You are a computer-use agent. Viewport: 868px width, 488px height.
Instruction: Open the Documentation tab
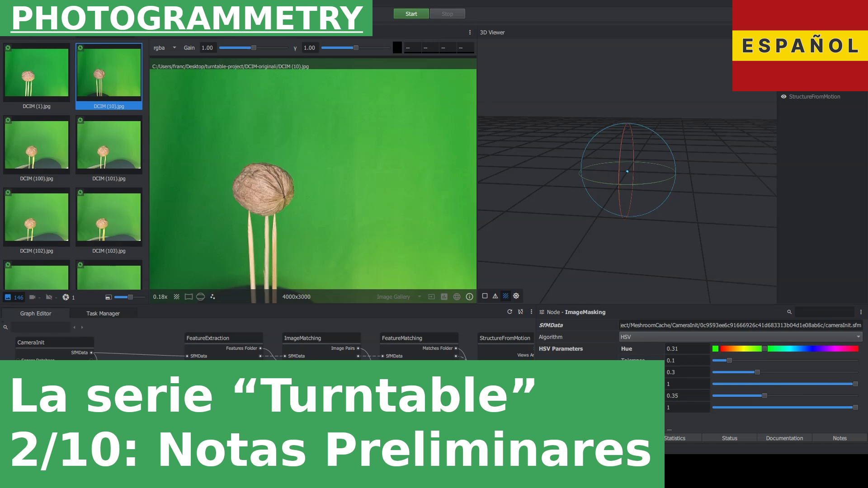pyautogui.click(x=784, y=438)
